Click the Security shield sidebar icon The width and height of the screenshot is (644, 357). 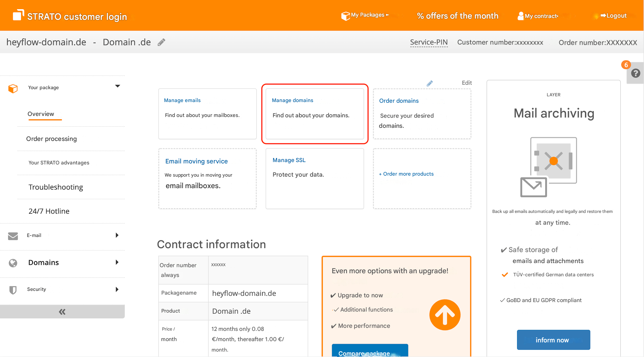pos(13,290)
